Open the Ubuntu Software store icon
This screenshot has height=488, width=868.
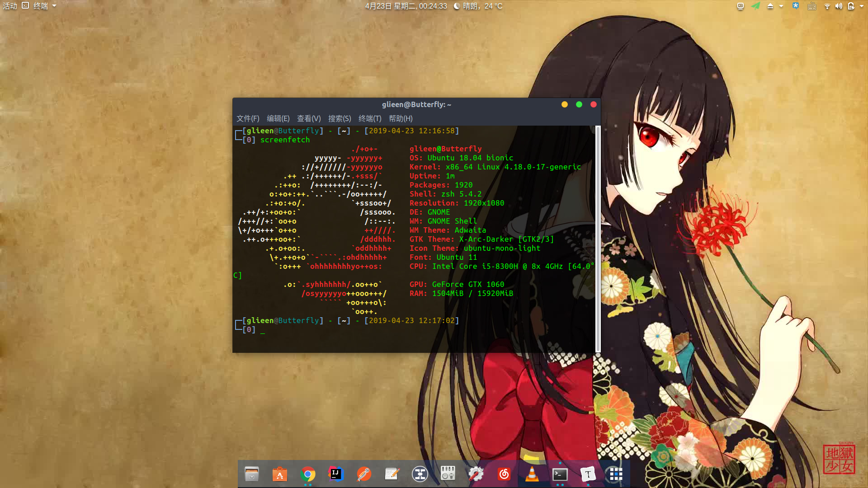(x=280, y=474)
